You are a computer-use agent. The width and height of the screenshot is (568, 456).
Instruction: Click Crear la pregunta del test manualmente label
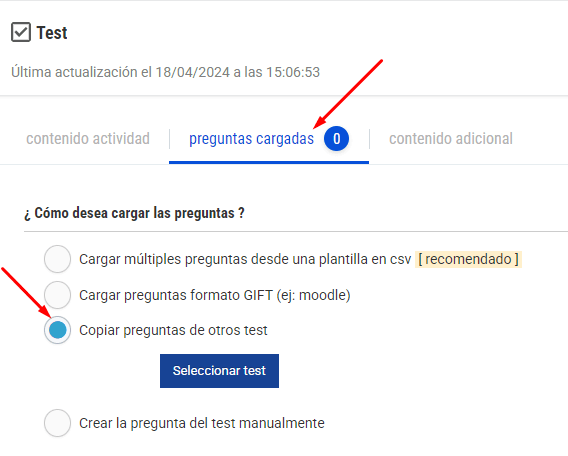(x=202, y=423)
